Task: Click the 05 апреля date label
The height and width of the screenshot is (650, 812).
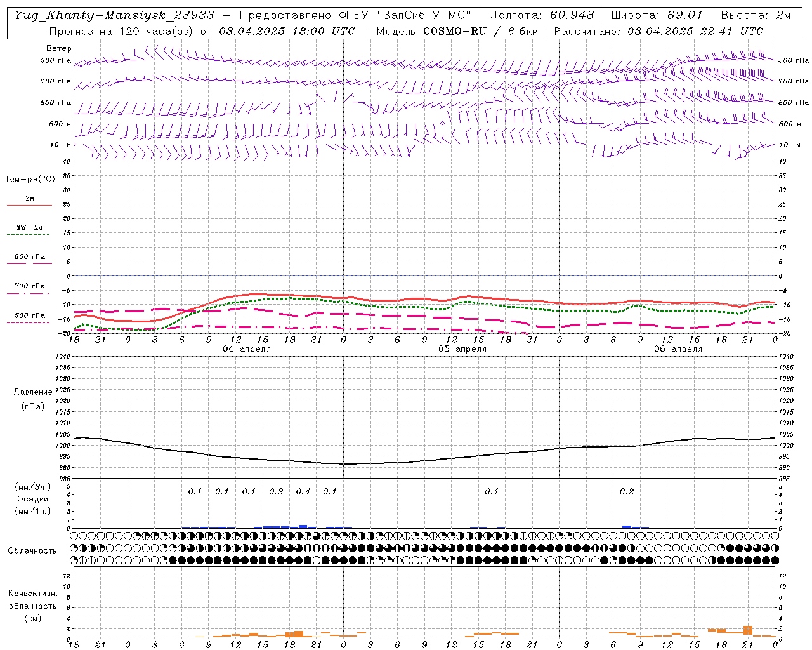Action: pyautogui.click(x=462, y=349)
